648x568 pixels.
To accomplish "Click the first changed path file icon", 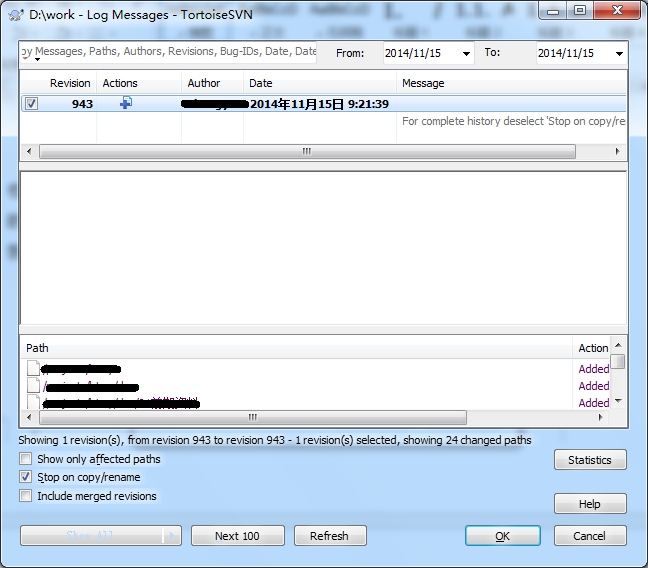I will (x=33, y=368).
